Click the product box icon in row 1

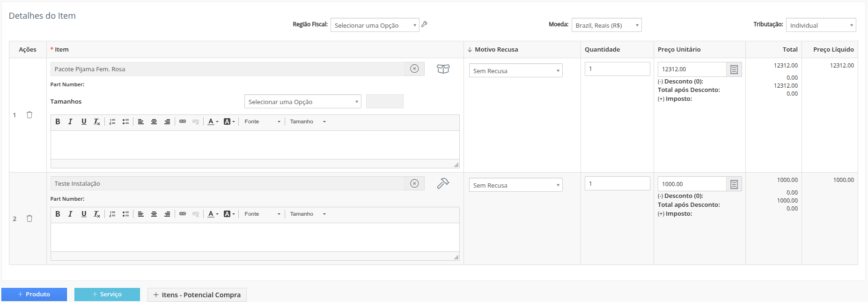[443, 69]
